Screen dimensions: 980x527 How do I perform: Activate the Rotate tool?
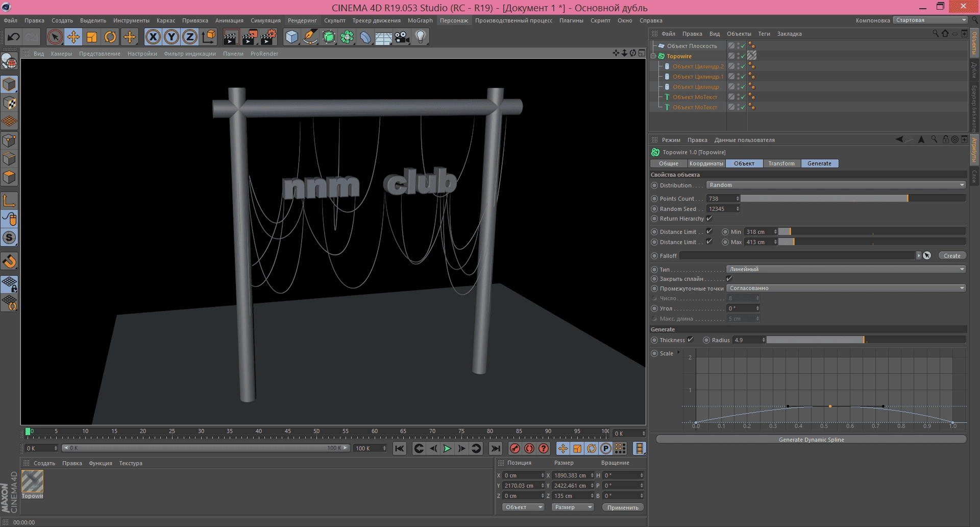(110, 37)
